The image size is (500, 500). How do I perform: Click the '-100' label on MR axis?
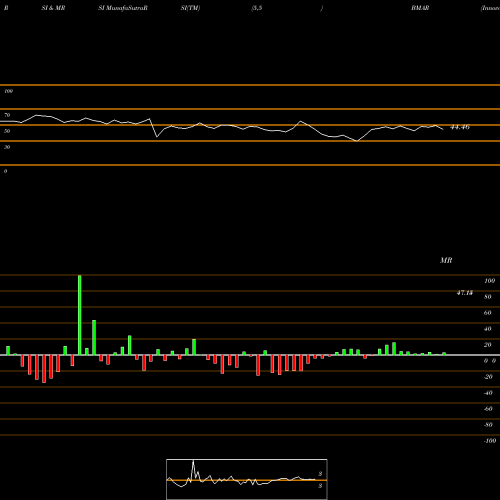[x=490, y=441]
